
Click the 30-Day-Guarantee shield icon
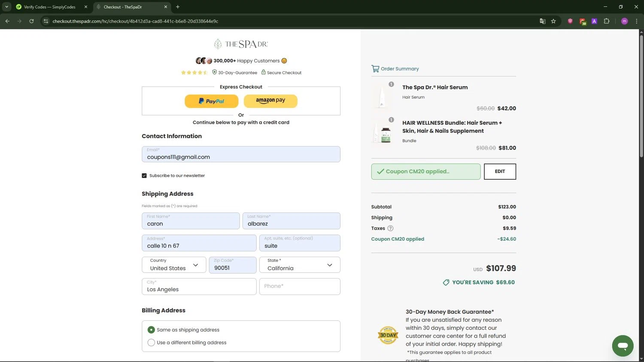(x=214, y=72)
